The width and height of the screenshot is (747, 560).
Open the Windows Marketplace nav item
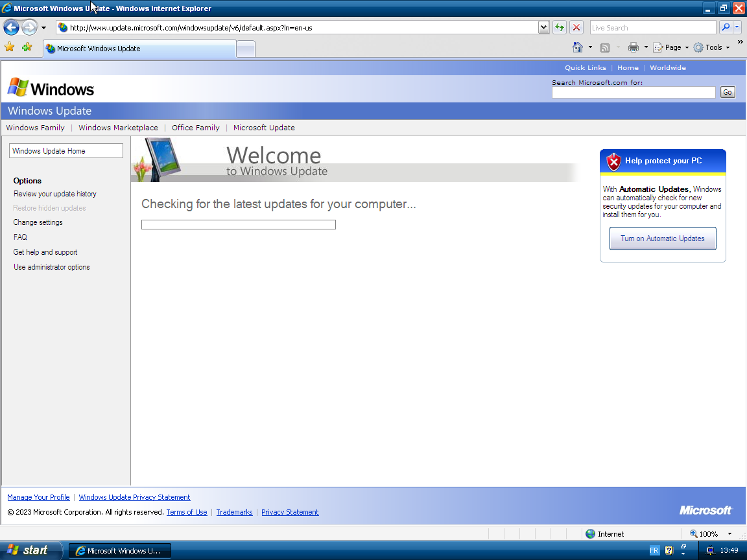(118, 128)
